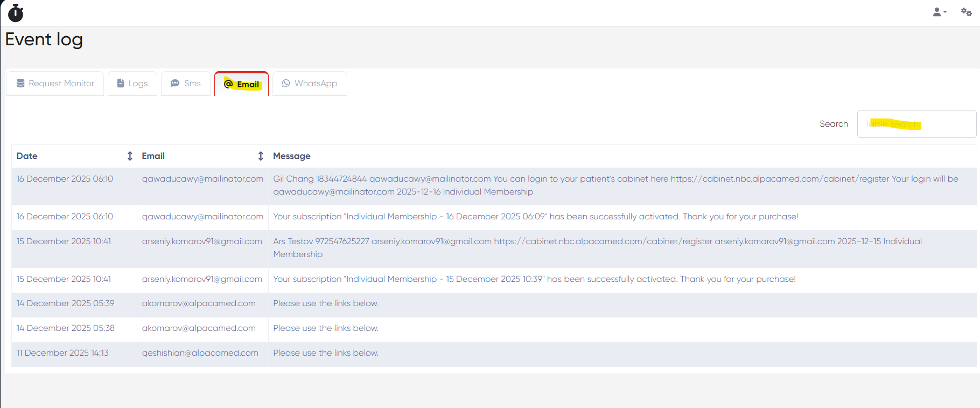Click the stopwatch logo icon
The width and height of the screenshot is (980, 408).
(x=16, y=13)
